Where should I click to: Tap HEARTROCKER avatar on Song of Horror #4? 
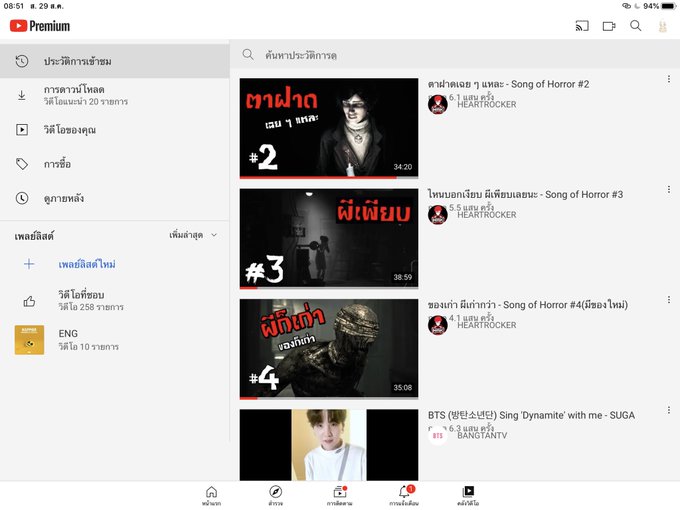coord(438,325)
